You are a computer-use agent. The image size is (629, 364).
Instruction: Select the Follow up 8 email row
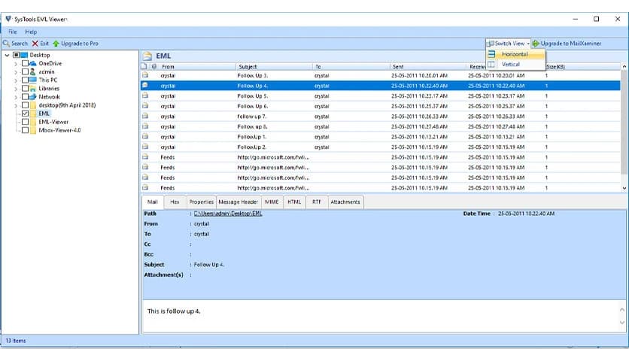point(380,126)
